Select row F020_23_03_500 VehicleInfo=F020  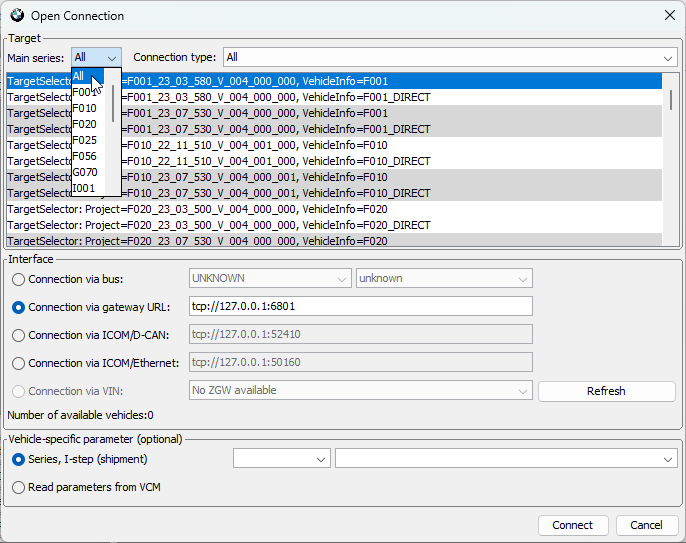[x=334, y=209]
